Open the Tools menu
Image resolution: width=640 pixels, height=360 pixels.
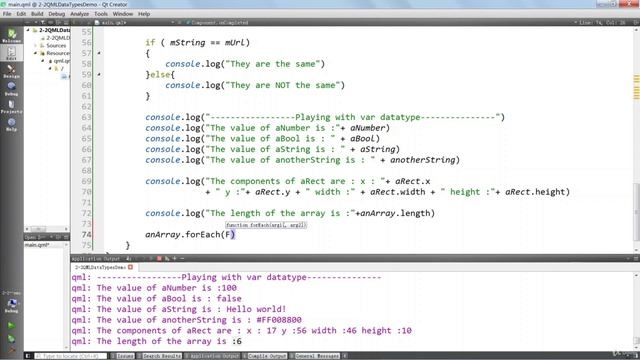101,14
